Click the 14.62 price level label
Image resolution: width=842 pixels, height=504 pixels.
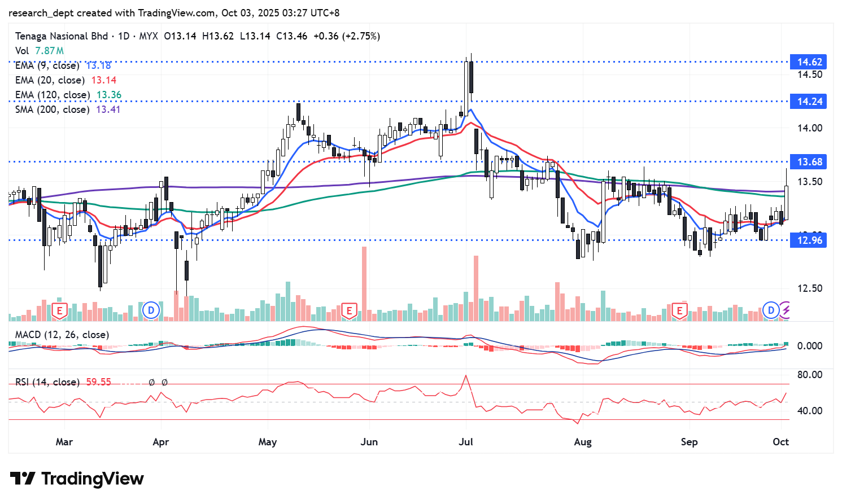(809, 62)
